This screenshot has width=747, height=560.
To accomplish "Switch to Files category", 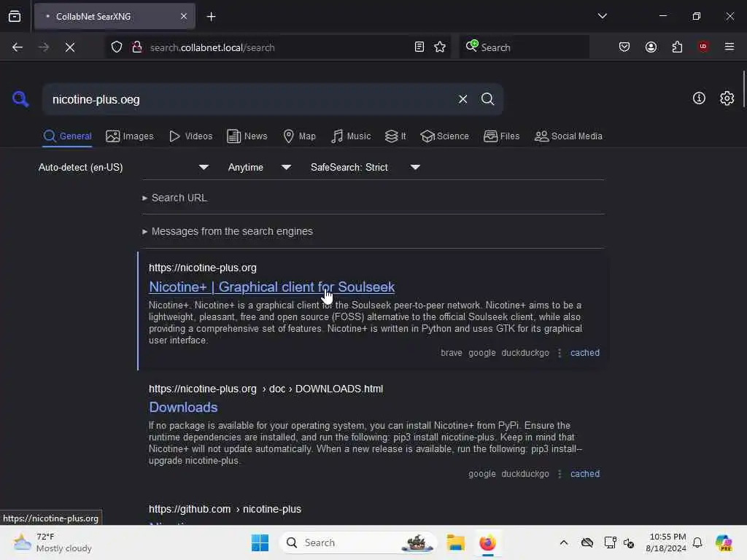I will coord(501,136).
